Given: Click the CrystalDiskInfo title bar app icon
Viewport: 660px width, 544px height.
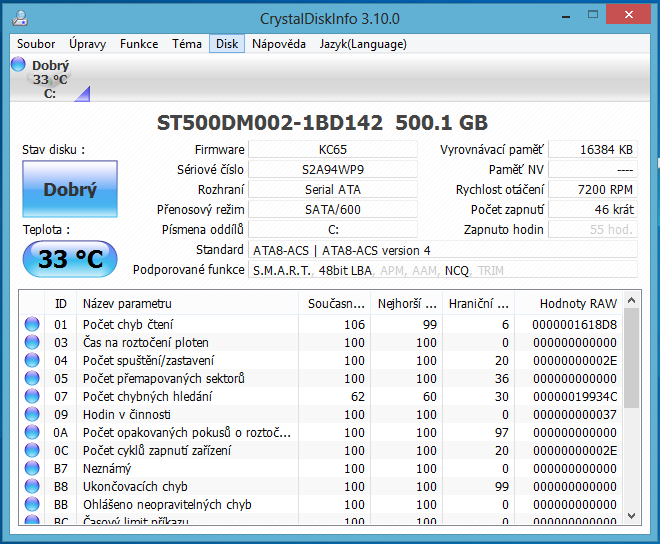Looking at the screenshot, I should pyautogui.click(x=21, y=17).
